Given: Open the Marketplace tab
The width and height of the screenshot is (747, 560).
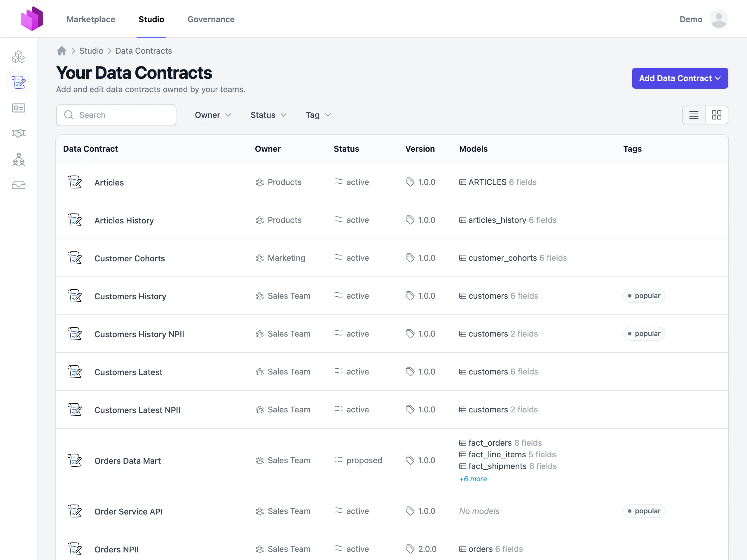Looking at the screenshot, I should [x=91, y=19].
